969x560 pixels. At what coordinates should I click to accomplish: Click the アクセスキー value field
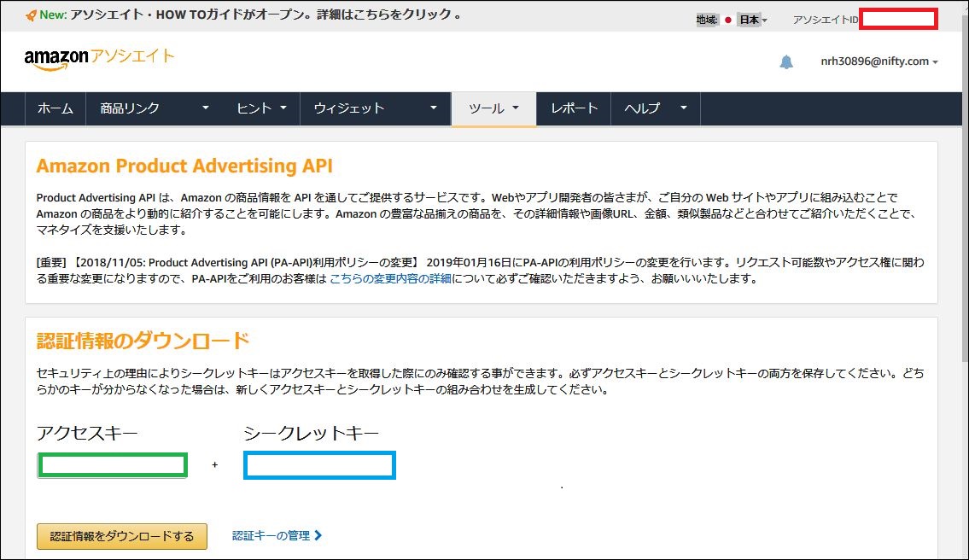(113, 465)
